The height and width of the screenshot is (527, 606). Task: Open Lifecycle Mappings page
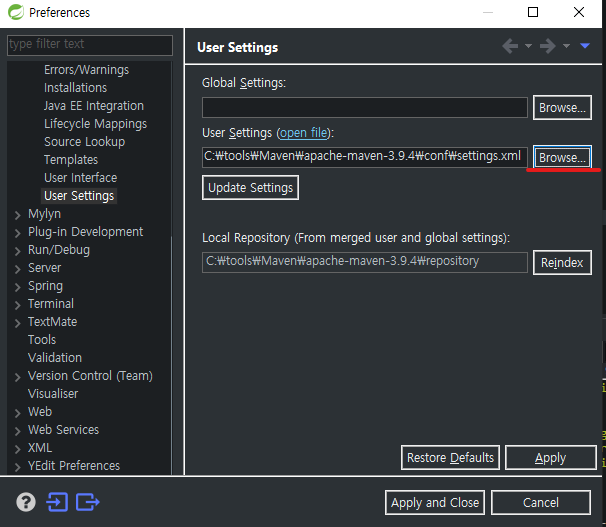click(x=95, y=124)
